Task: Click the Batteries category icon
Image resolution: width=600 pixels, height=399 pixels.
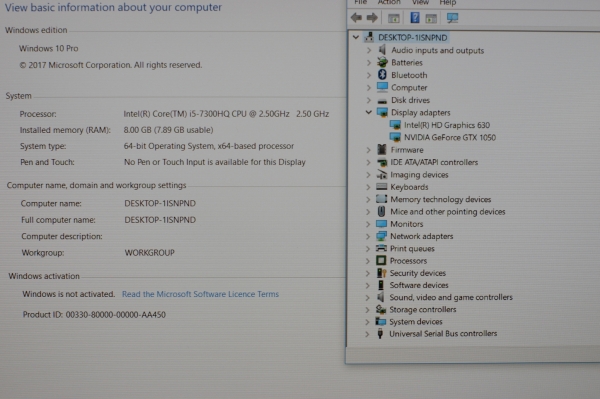Action: pyautogui.click(x=382, y=62)
